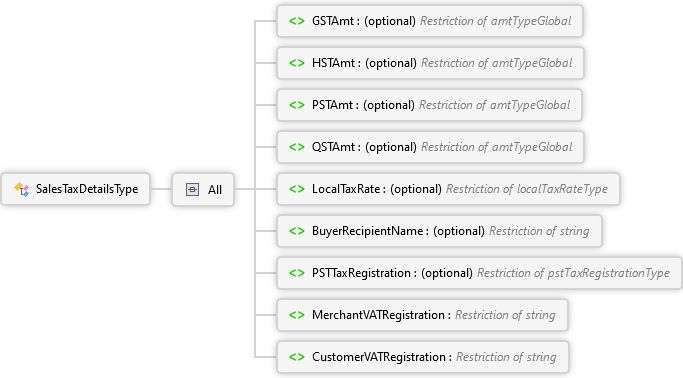Open the pstTaxRegistrationType restriction link
Viewport: 683px width, 378px height.
click(x=573, y=273)
